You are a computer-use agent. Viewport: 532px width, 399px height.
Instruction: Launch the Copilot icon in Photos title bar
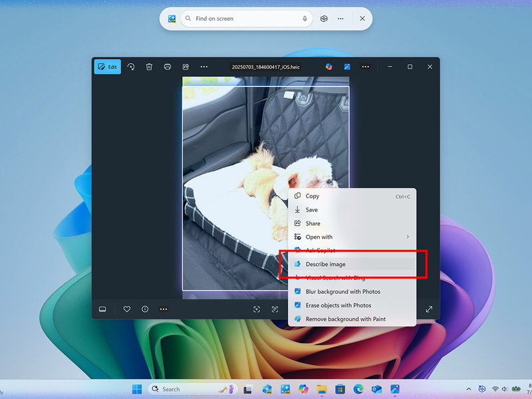point(329,67)
